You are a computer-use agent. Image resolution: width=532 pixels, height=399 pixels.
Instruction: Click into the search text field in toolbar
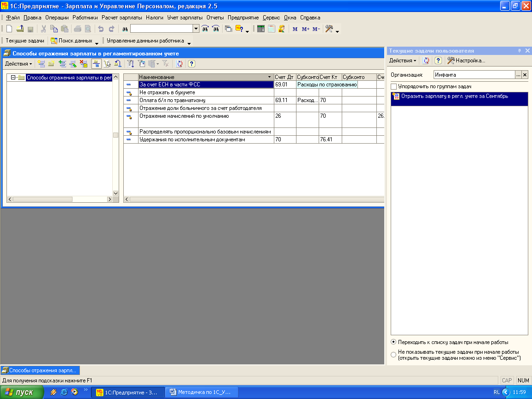pyautogui.click(x=162, y=29)
